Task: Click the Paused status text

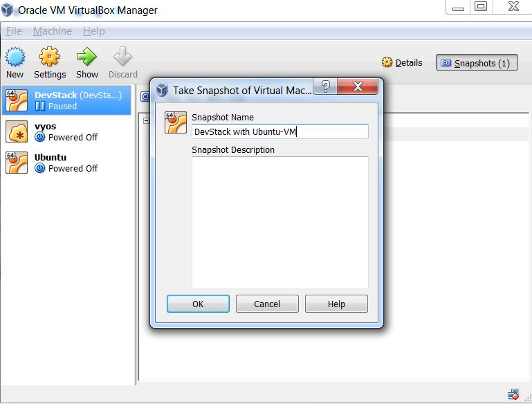Action: coord(62,106)
